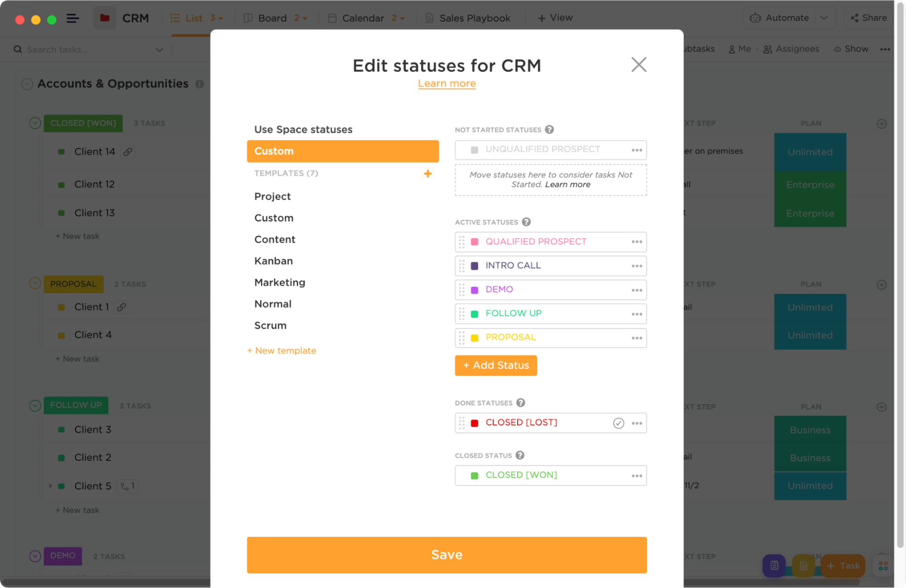Collapse the Closed [Won] task group
The height and width of the screenshot is (588, 906).
click(35, 123)
